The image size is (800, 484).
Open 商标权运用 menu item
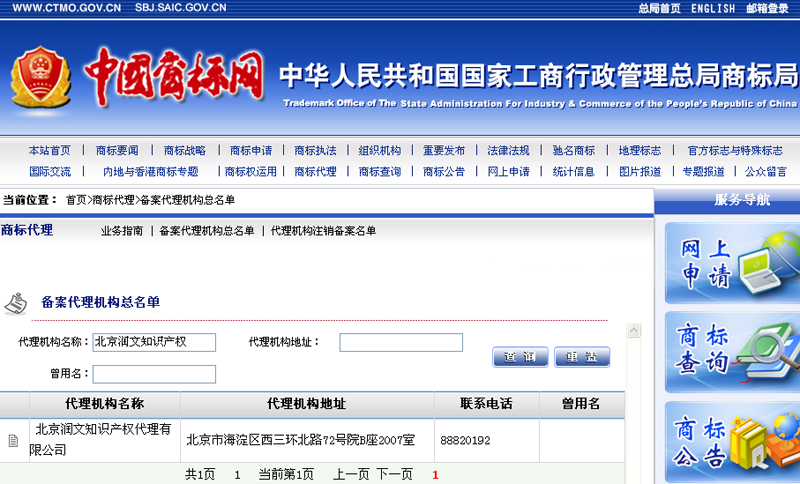[x=251, y=172]
